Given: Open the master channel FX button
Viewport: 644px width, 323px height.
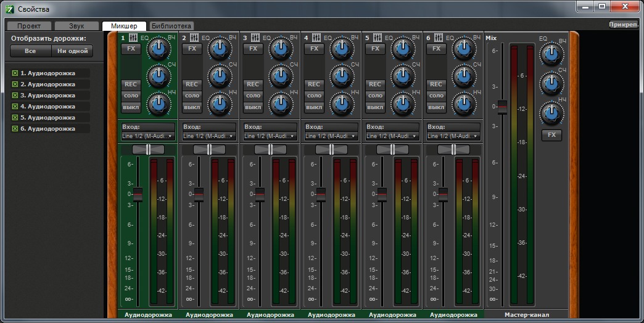Looking at the screenshot, I should [551, 134].
